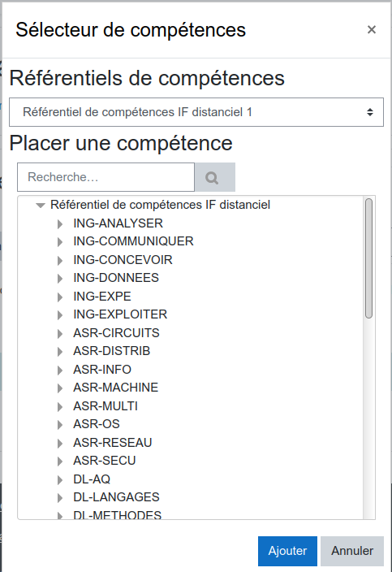Open the Référentiel de compétences dropdown
This screenshot has width=392, height=572.
tap(196, 112)
